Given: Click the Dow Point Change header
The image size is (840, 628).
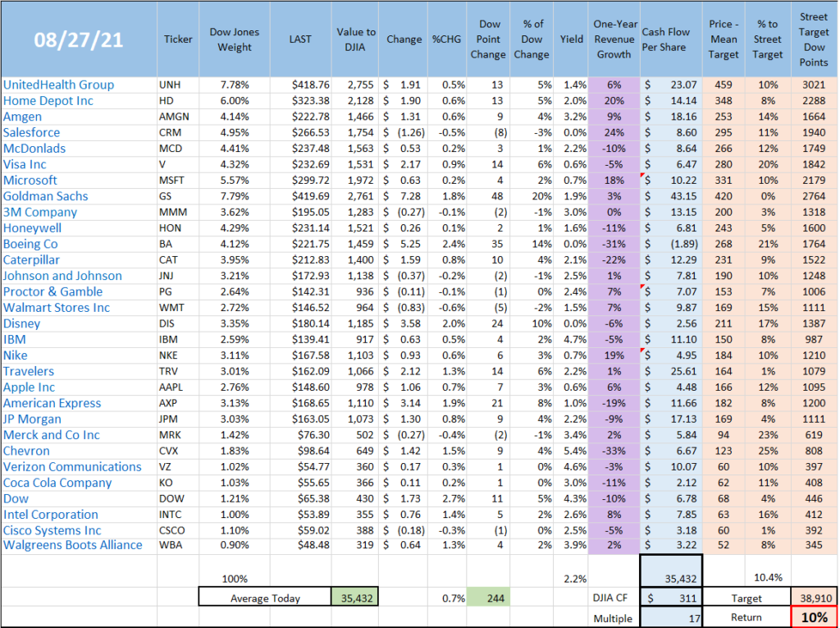Looking at the screenshot, I should pos(488,39).
